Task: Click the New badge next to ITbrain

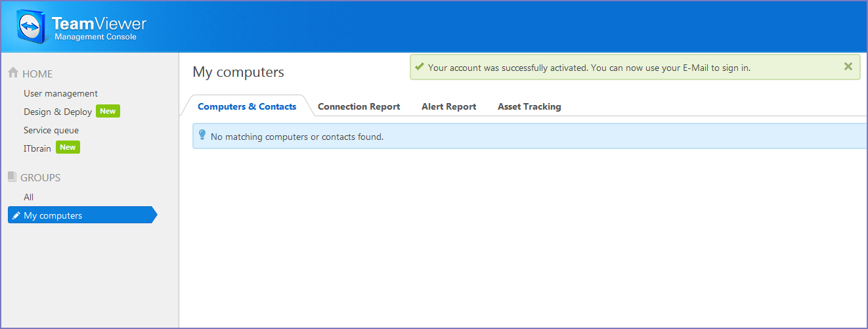Action: coord(68,147)
